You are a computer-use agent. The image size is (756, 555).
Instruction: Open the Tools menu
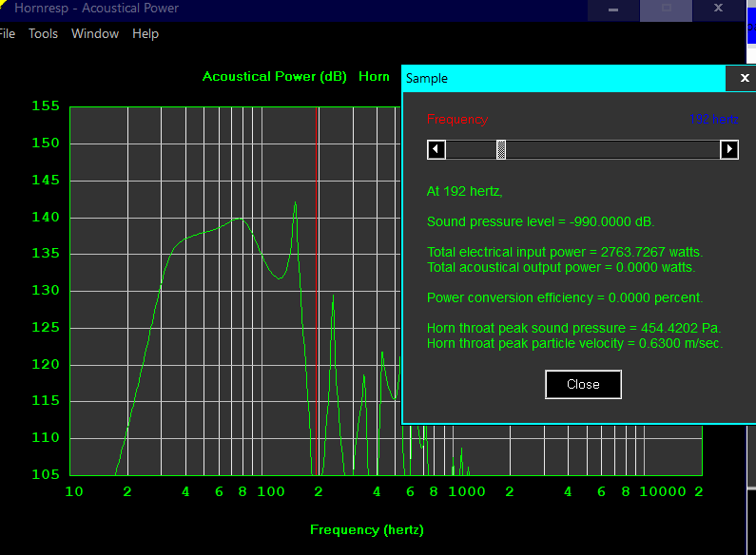pyautogui.click(x=43, y=33)
